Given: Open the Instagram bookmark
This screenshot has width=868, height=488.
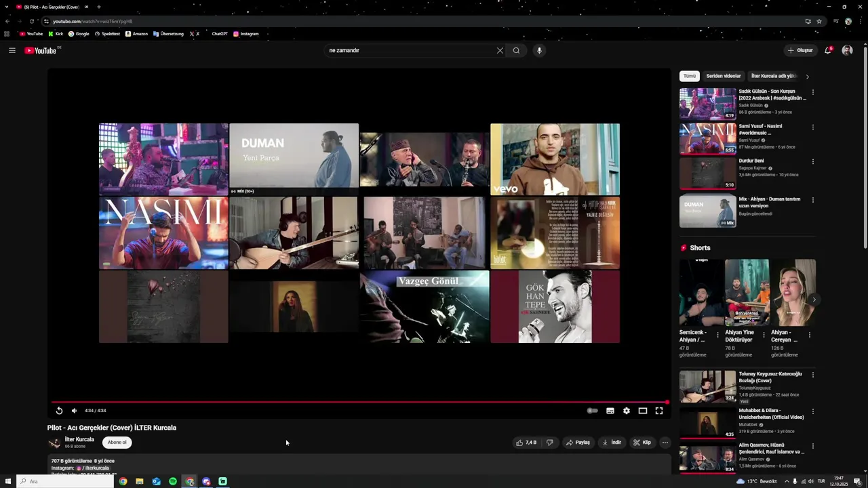Looking at the screenshot, I should click(x=246, y=34).
